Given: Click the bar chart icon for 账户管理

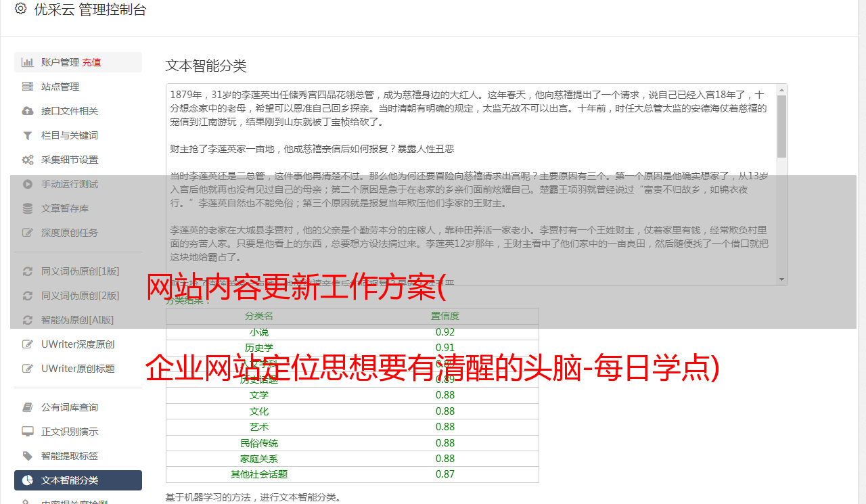Looking at the screenshot, I should [28, 62].
